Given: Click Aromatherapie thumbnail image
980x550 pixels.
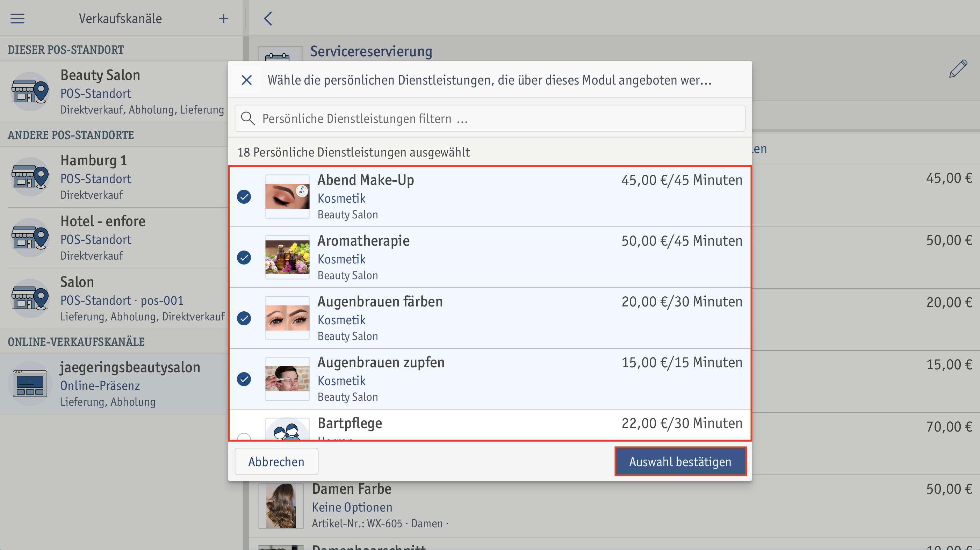Looking at the screenshot, I should [287, 258].
